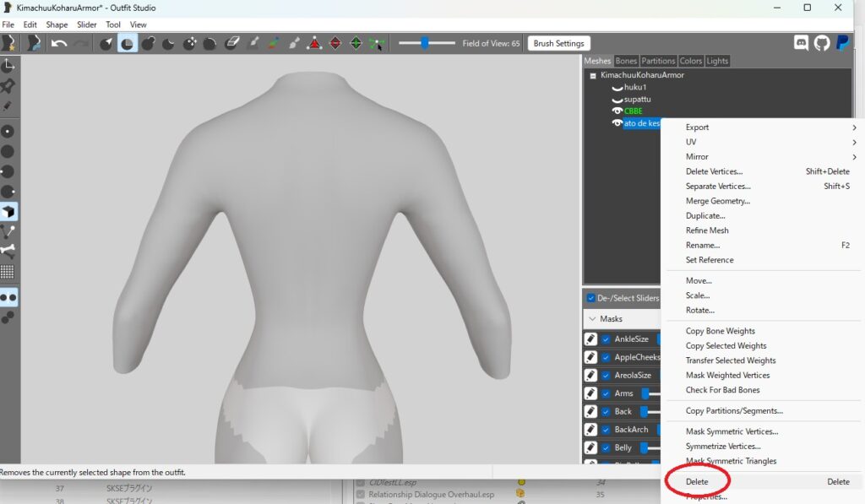Choose Delete from the context menu
Image resolution: width=865 pixels, height=504 pixels.
pos(697,482)
